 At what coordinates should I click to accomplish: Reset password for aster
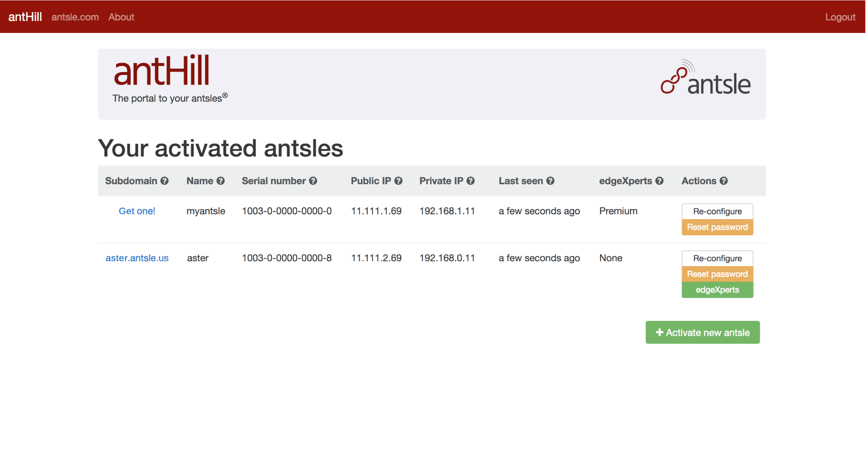[717, 274]
